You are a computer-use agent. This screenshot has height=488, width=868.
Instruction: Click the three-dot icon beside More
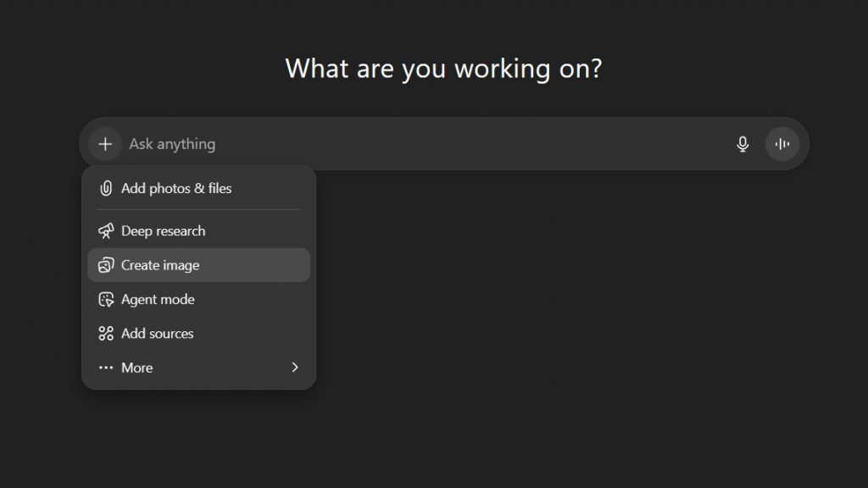click(106, 368)
